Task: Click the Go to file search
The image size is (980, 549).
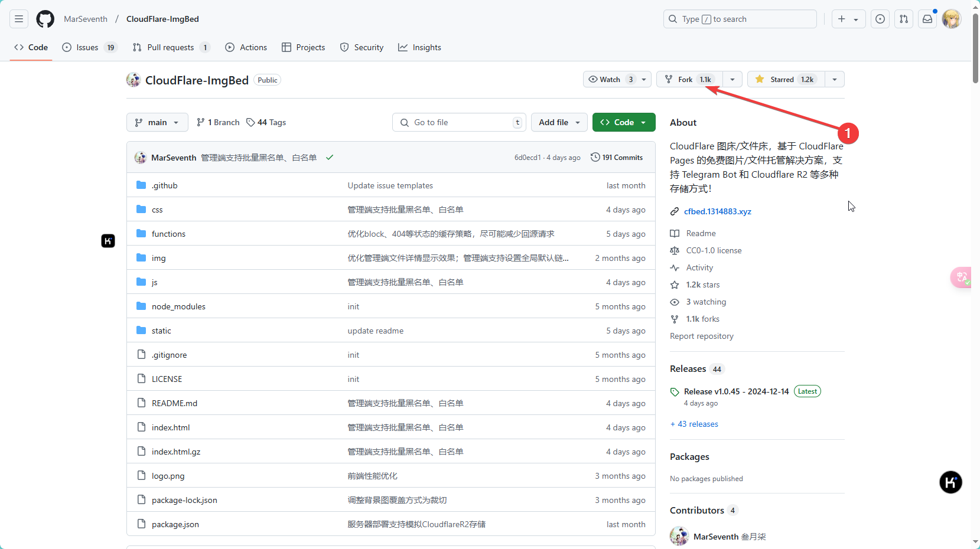Action: [459, 122]
